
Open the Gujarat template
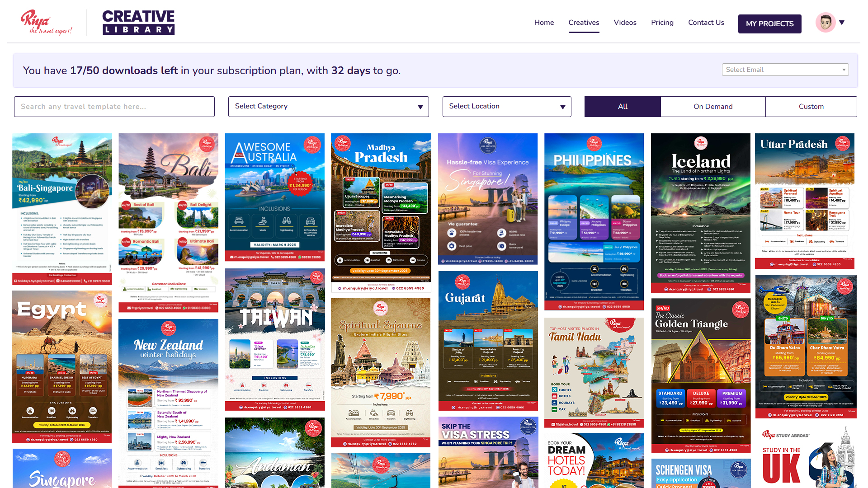(488, 341)
